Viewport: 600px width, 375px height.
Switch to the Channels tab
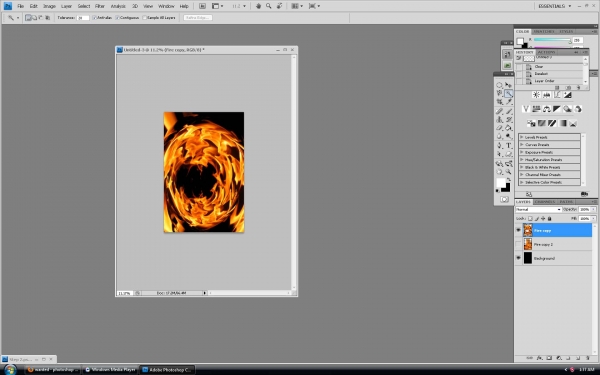545,202
